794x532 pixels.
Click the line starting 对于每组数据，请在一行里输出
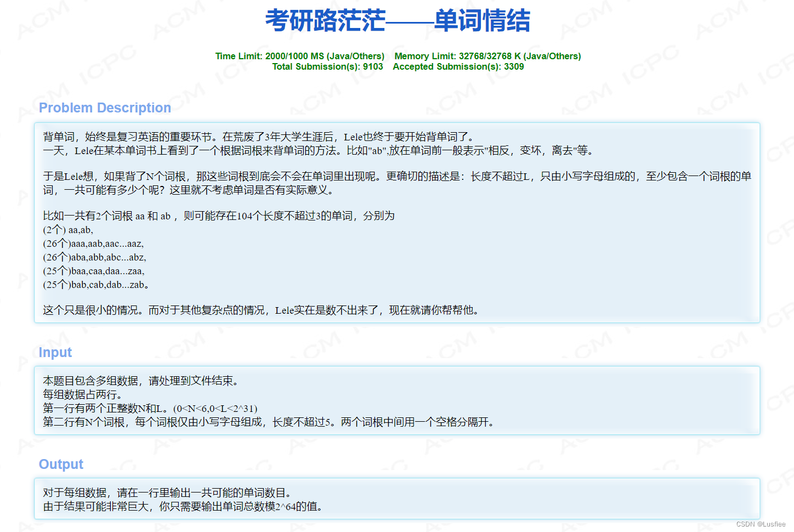click(x=169, y=493)
